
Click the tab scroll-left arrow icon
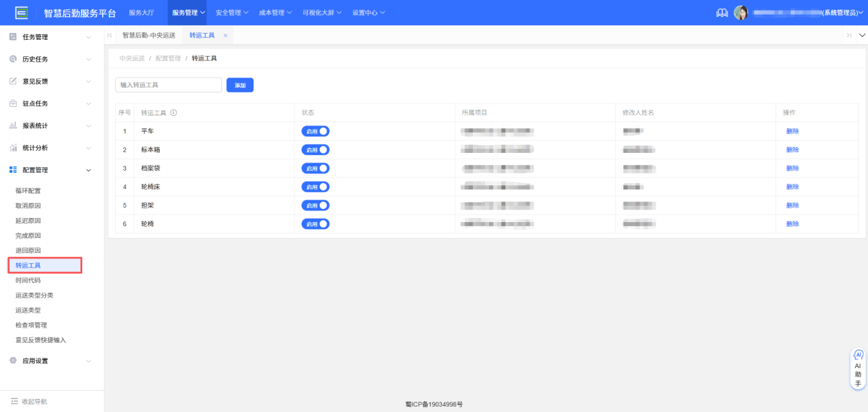point(110,36)
